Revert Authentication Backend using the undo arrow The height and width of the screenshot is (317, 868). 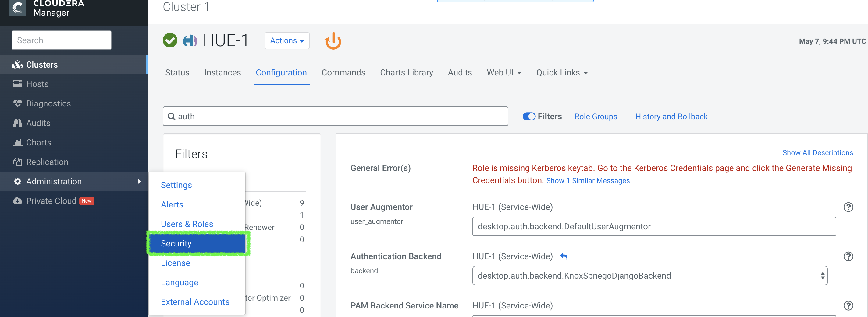click(564, 256)
